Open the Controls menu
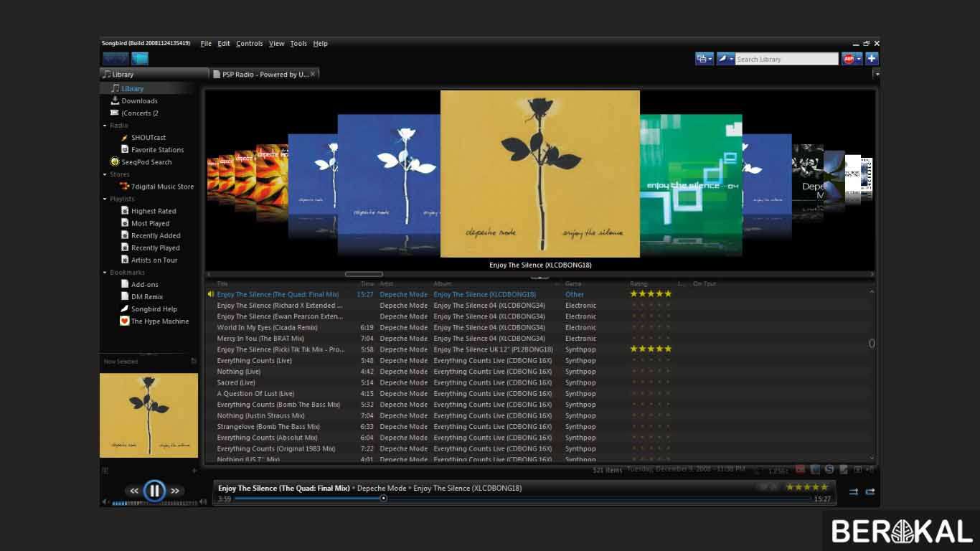980x551 pixels. [249, 43]
